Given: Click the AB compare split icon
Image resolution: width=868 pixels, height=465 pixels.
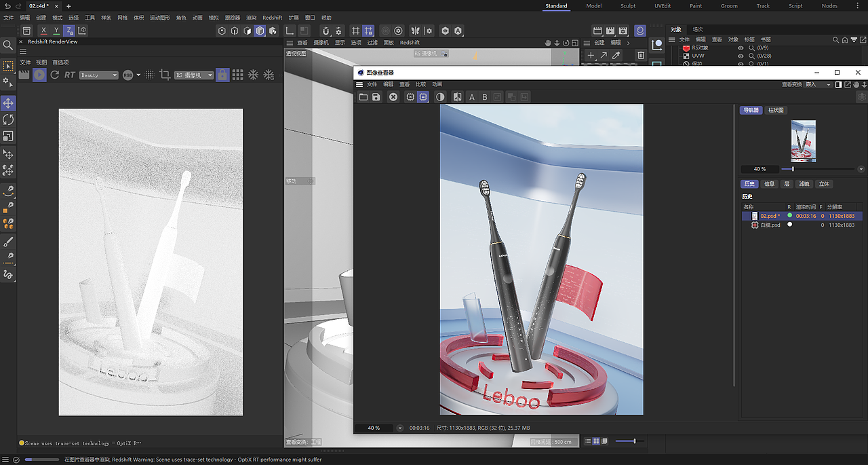Looking at the screenshot, I should pyautogui.click(x=457, y=97).
